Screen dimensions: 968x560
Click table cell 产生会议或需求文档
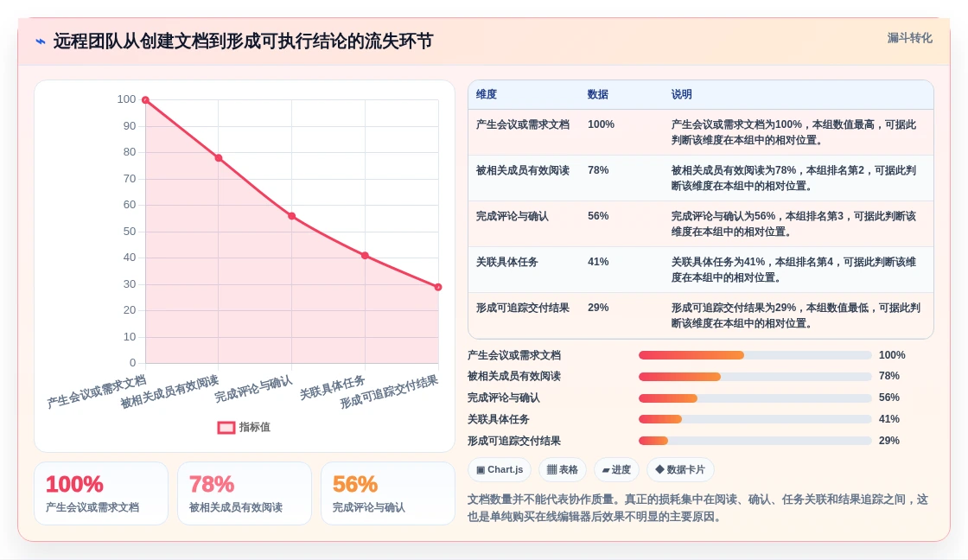[522, 124]
